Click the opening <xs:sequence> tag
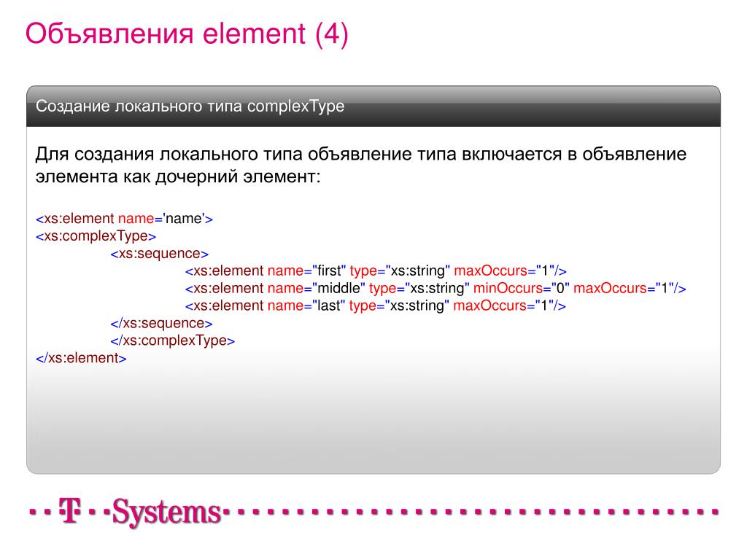The width and height of the screenshot is (747, 560). 160,253
